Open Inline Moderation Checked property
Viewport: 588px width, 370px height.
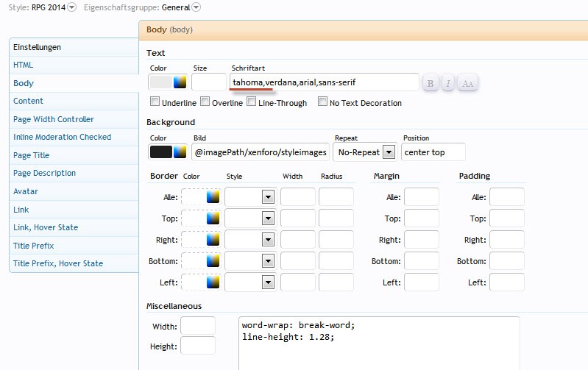(74, 137)
